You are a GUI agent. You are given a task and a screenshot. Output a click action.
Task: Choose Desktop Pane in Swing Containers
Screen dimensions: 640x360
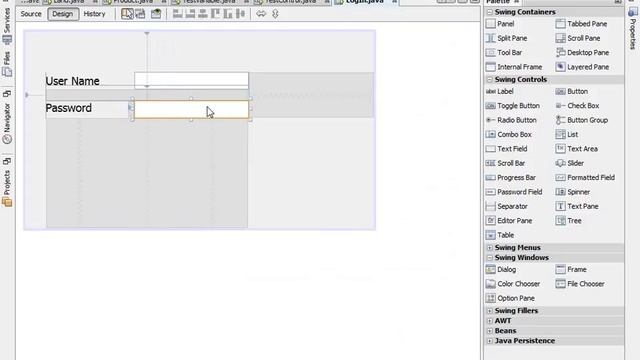pos(582,52)
